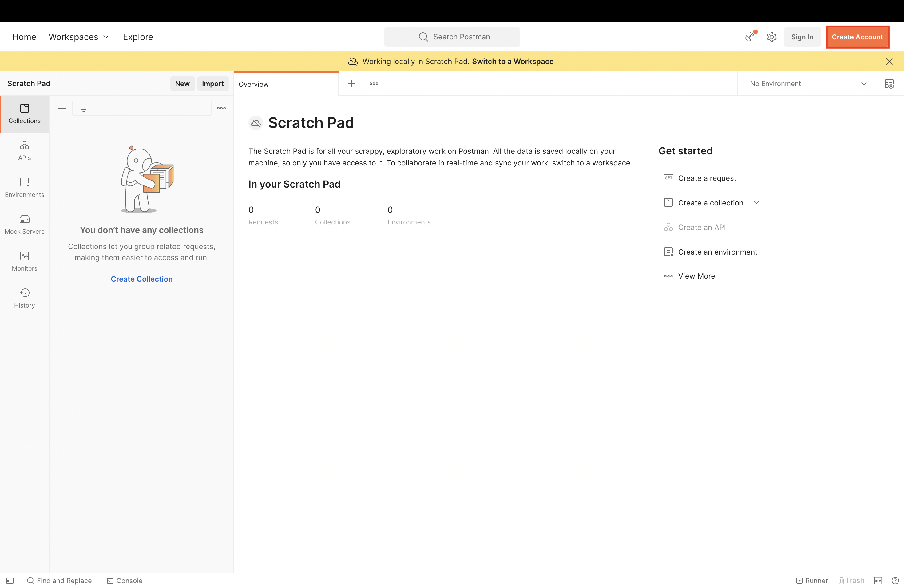Click the Import button
The image size is (904, 588).
click(x=213, y=84)
